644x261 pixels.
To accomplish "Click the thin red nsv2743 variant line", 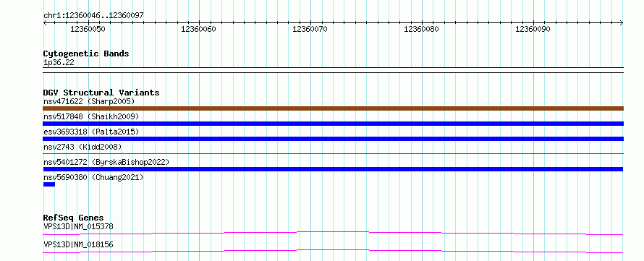I will pos(333,153).
